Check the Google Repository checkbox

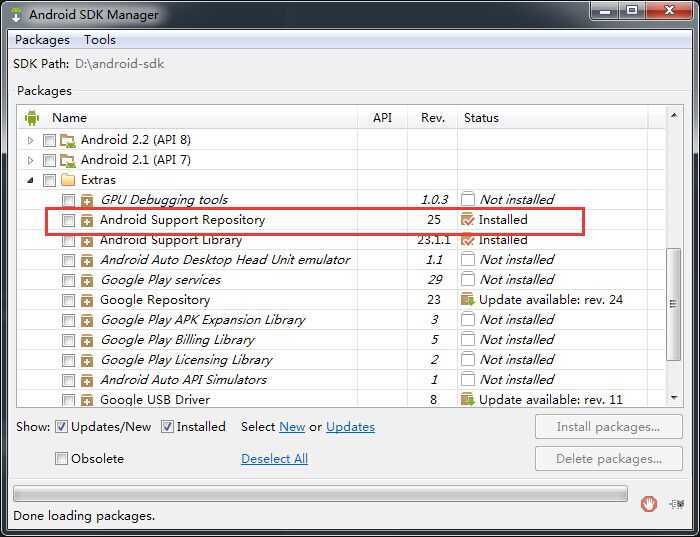tap(68, 300)
